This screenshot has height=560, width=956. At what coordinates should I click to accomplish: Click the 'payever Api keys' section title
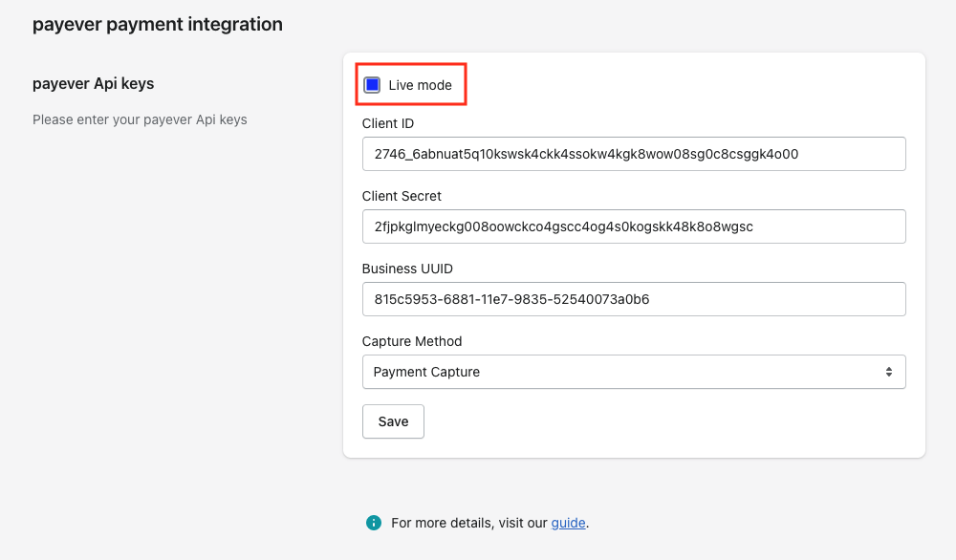tap(94, 83)
